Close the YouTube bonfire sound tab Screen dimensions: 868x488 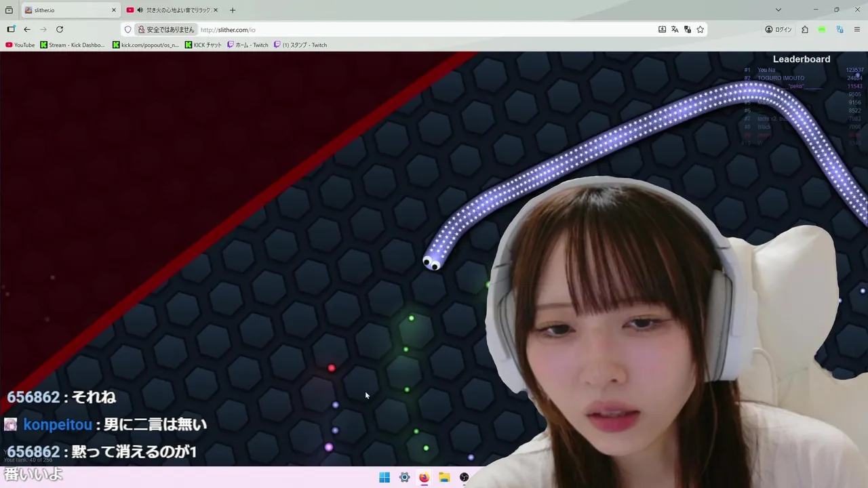point(216,10)
